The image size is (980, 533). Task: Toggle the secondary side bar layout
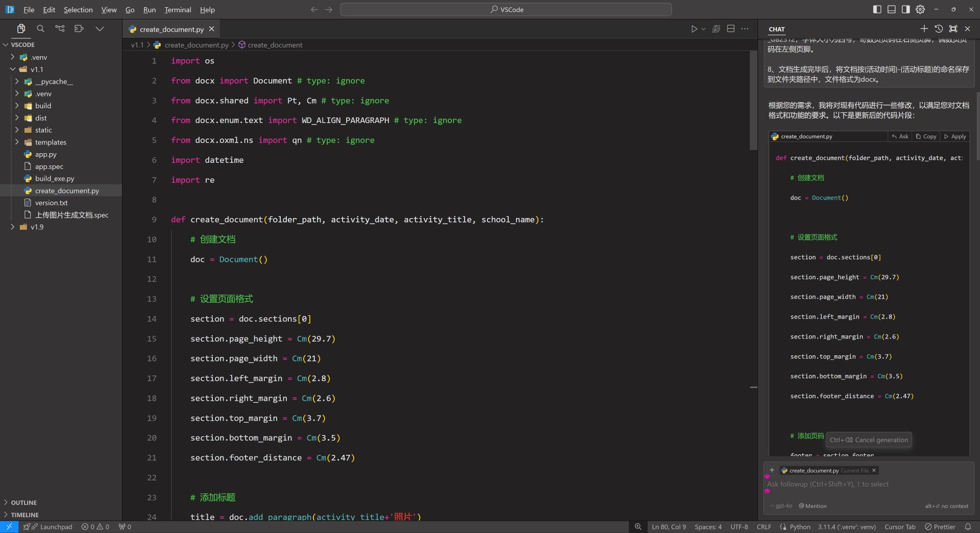click(x=905, y=9)
